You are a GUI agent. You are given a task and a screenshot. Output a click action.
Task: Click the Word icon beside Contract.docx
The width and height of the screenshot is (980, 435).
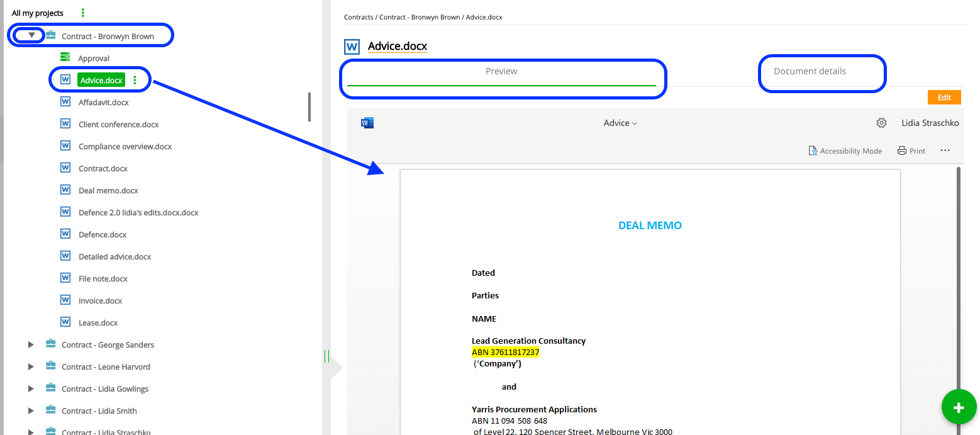click(65, 167)
